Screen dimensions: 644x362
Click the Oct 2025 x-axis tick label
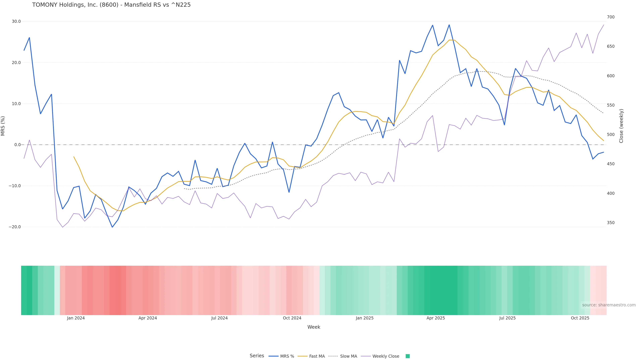click(x=580, y=318)
